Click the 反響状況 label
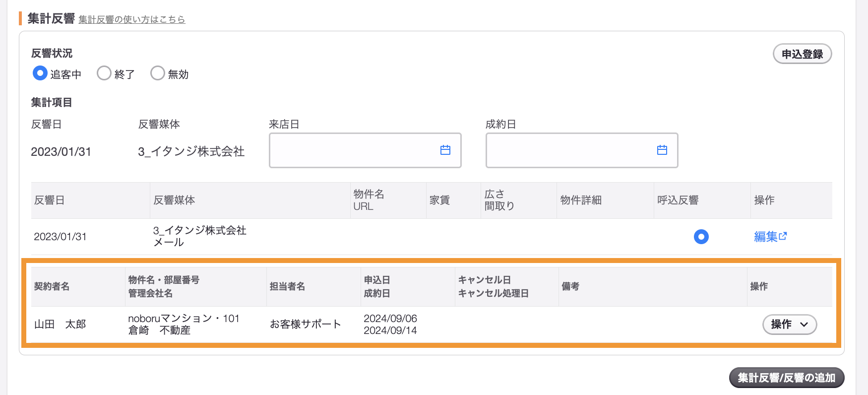Image resolution: width=868 pixels, height=395 pixels. tap(52, 53)
